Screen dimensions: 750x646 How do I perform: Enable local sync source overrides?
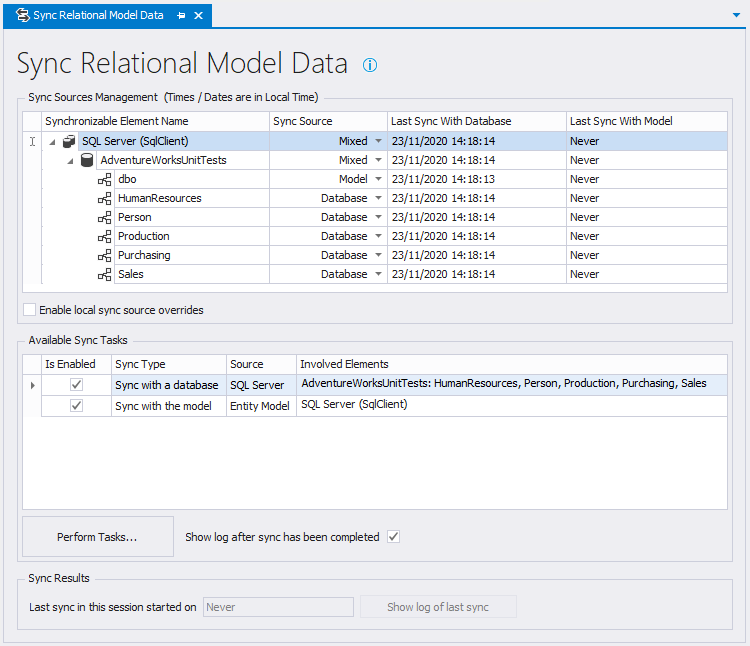click(x=29, y=310)
